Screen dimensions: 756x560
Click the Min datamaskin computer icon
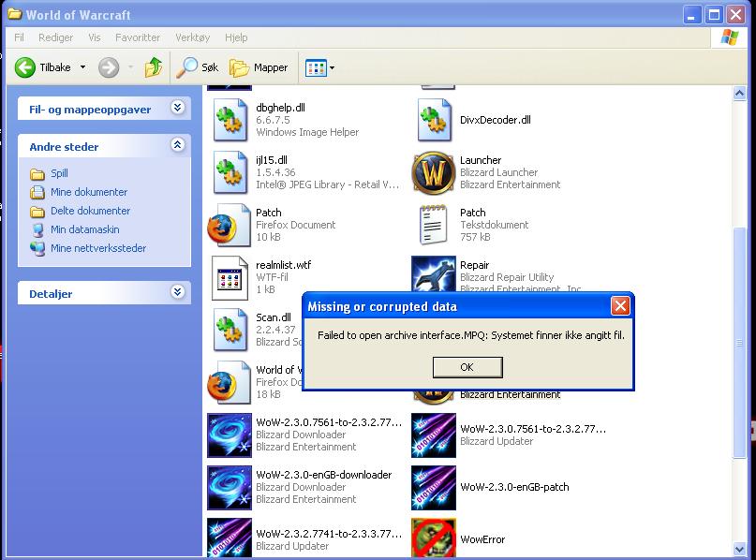point(37,229)
